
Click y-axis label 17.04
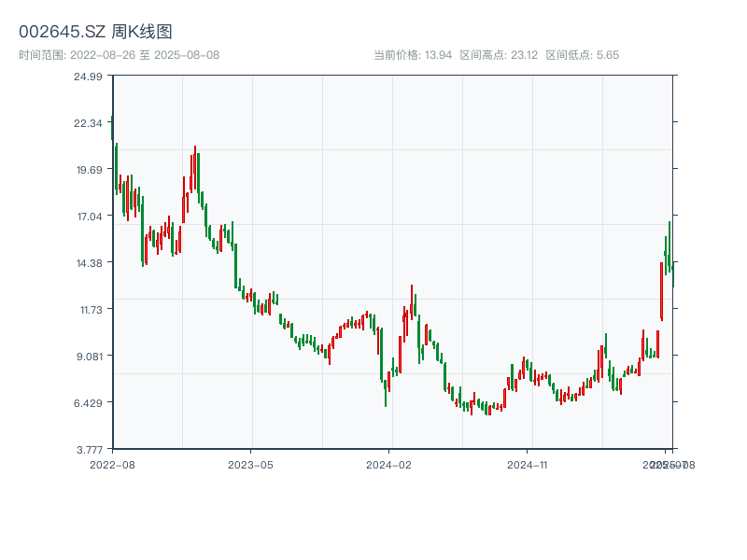90,217
